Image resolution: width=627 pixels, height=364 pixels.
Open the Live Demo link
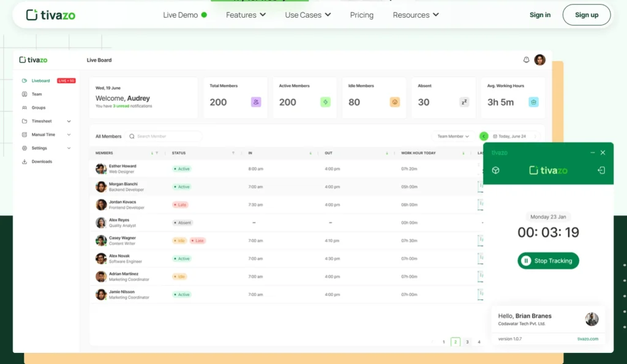185,15
